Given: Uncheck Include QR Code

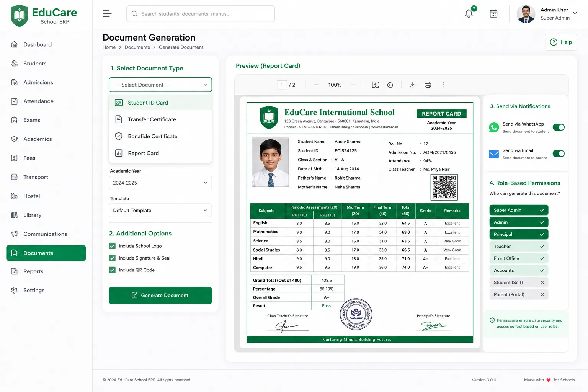Looking at the screenshot, I should (x=112, y=270).
